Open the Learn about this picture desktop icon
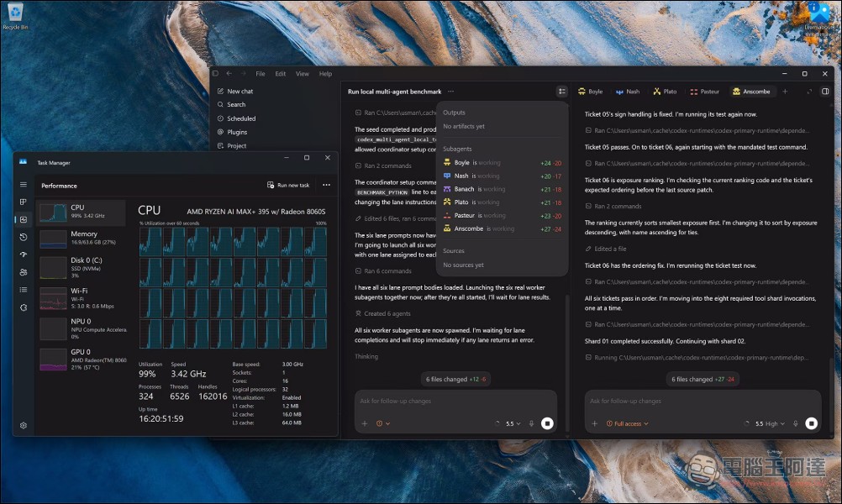The height and width of the screenshot is (504, 842). tap(819, 18)
